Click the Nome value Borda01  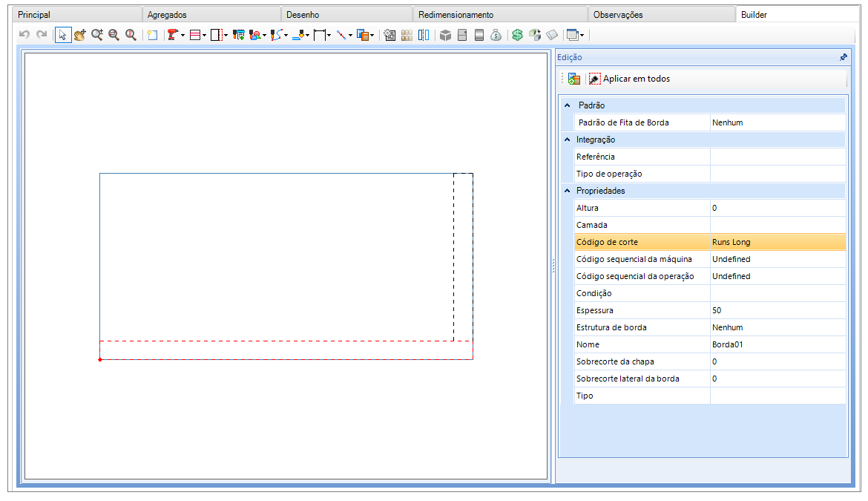coord(777,344)
